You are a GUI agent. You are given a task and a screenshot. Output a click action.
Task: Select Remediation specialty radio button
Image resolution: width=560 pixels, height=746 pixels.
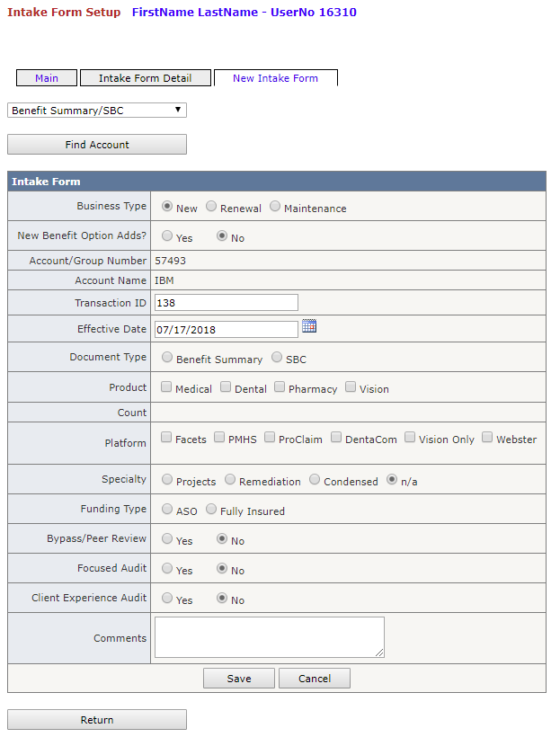pos(230,480)
